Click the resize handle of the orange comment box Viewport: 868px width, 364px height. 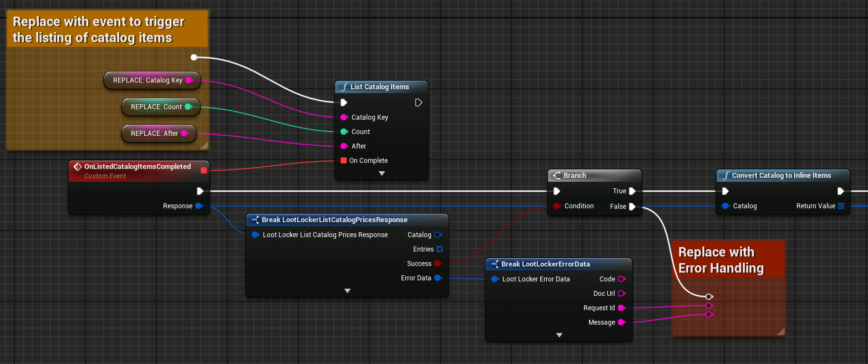(204, 146)
